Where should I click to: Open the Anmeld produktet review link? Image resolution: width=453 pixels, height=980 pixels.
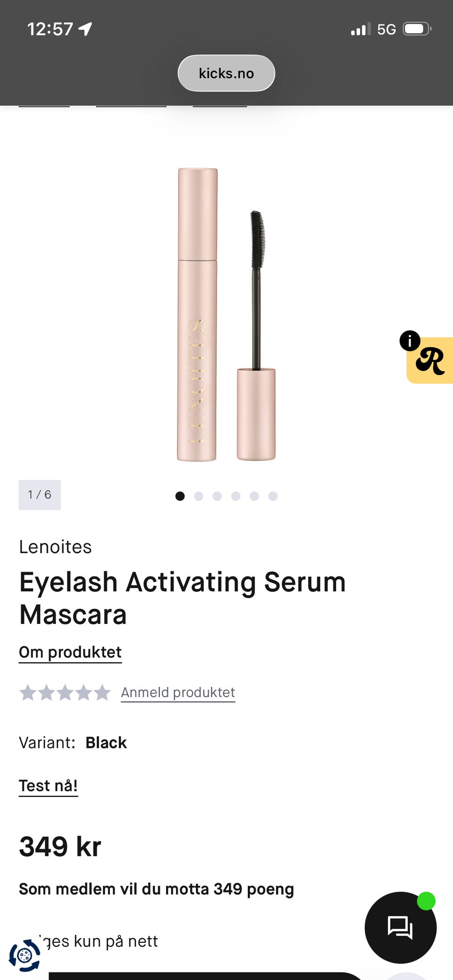coord(178,693)
